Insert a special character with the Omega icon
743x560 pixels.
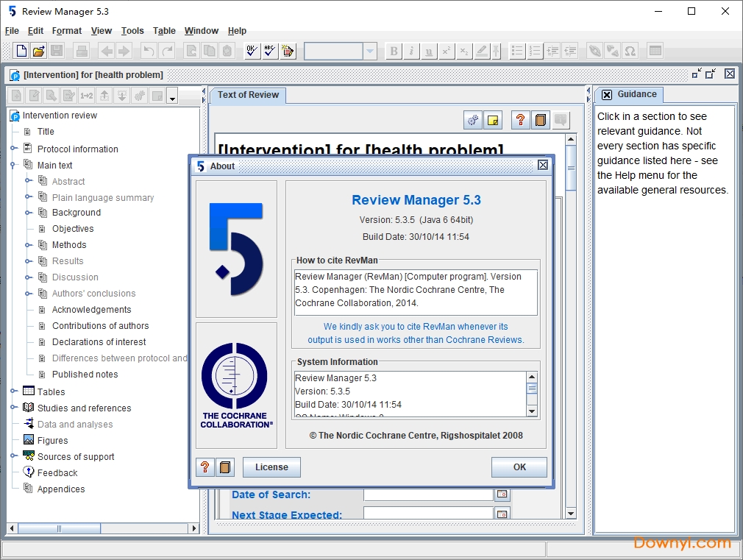[x=630, y=51]
